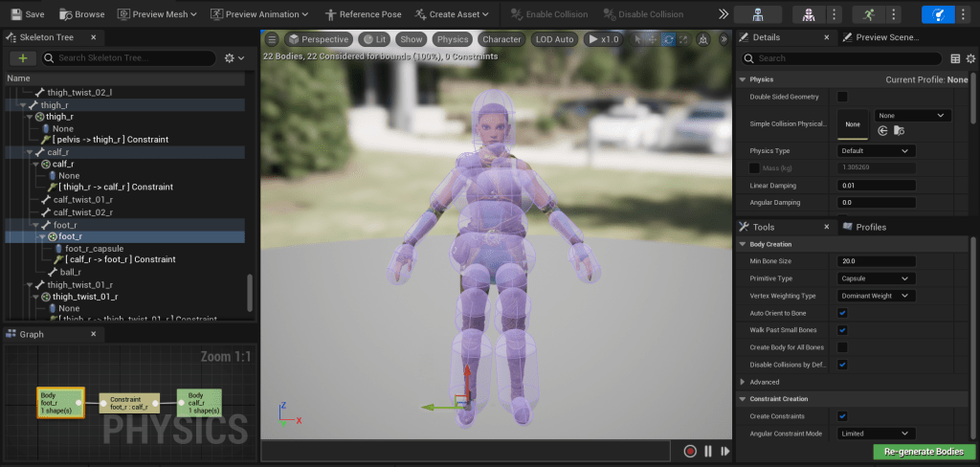Enable Double Sided Geometry checkbox

(x=842, y=97)
